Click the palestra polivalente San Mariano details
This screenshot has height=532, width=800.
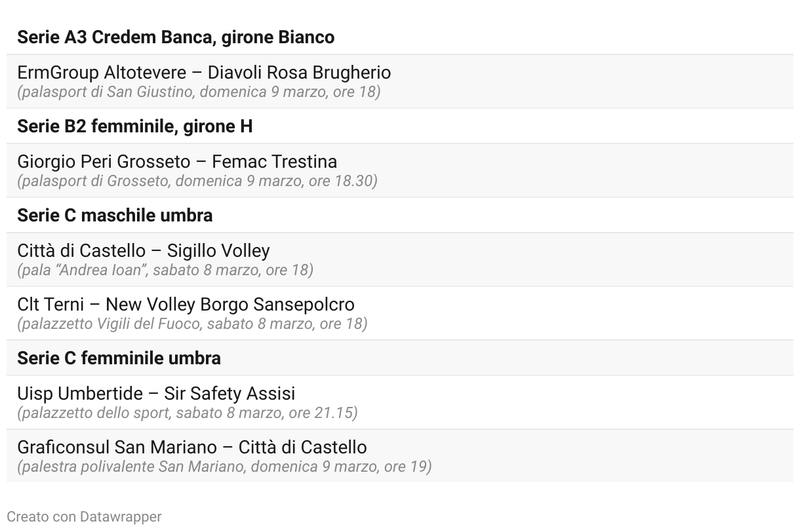coord(224,466)
